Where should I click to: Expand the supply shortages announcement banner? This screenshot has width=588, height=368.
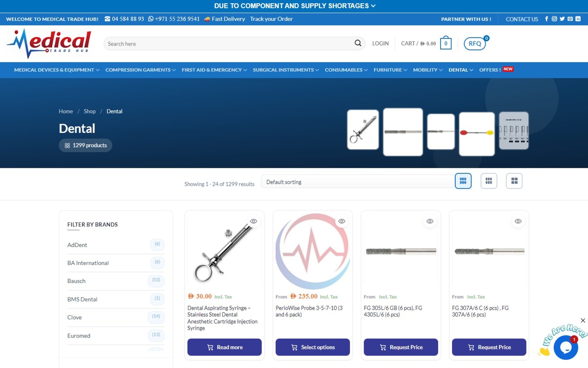pos(294,6)
